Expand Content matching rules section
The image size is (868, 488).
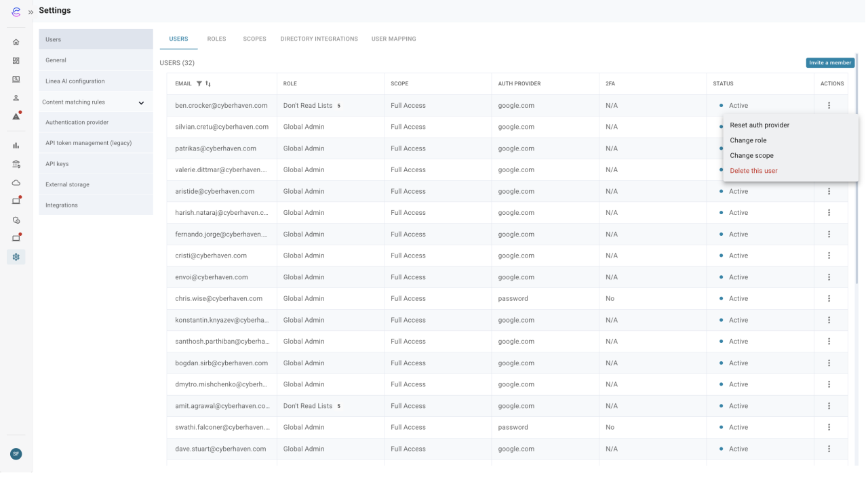point(141,102)
